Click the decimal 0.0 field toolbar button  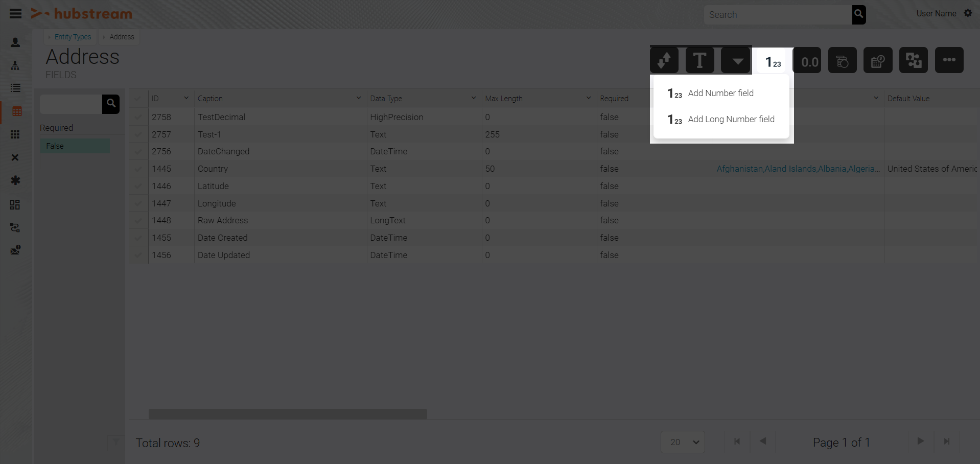(x=807, y=61)
